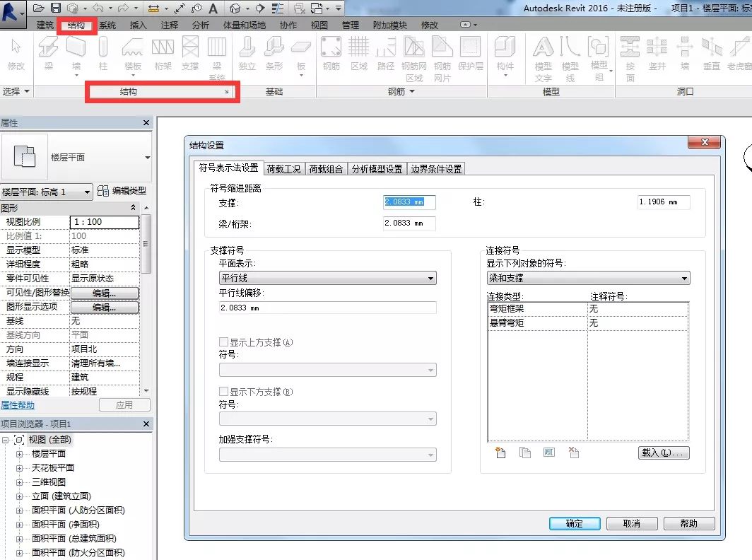Image resolution: width=752 pixels, height=560 pixels.
Task: Open the 加强支撑符号 dropdown
Action: (327, 455)
